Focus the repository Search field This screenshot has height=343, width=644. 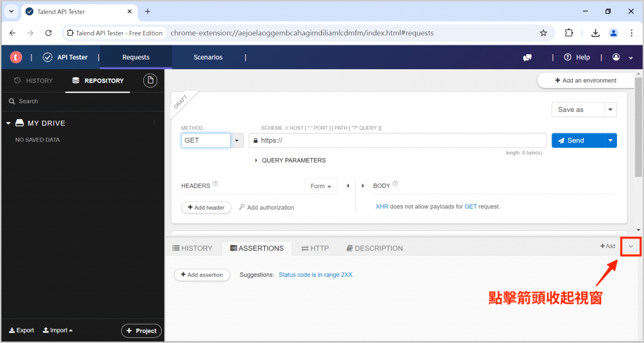click(82, 101)
